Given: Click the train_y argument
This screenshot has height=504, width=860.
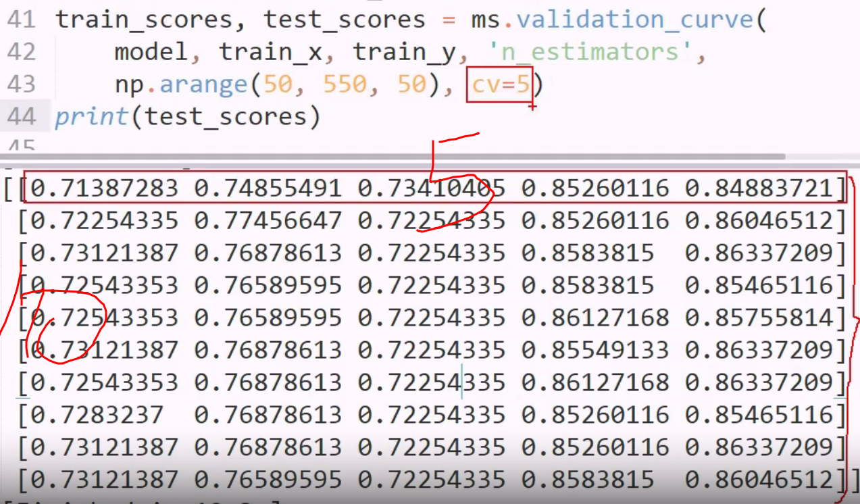Looking at the screenshot, I should click(x=405, y=53).
